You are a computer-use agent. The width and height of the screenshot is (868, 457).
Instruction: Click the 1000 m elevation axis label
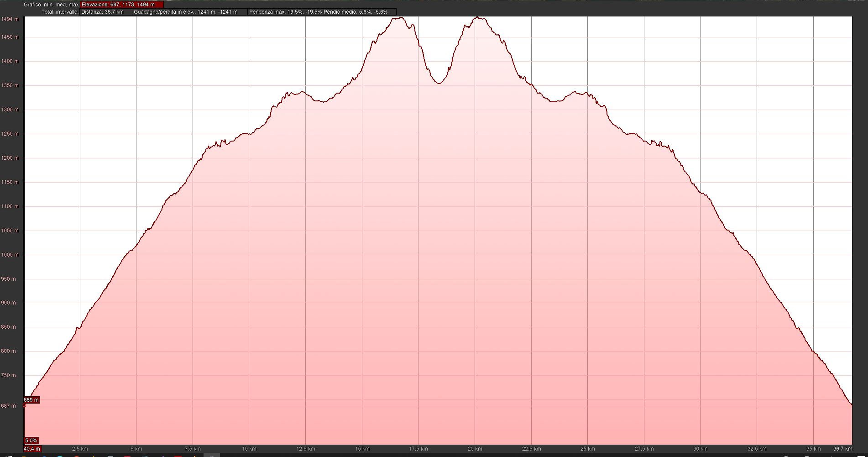click(x=10, y=255)
